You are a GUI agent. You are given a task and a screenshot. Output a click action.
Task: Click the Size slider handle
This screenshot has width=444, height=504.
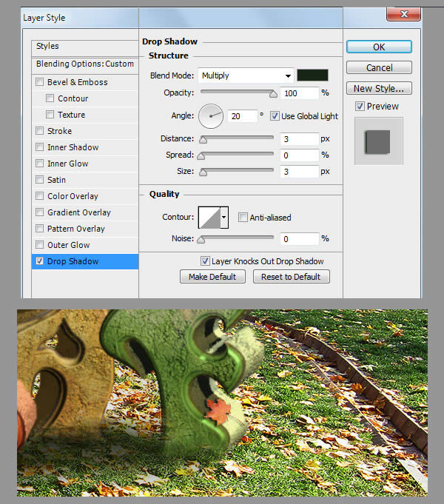pyautogui.click(x=203, y=172)
